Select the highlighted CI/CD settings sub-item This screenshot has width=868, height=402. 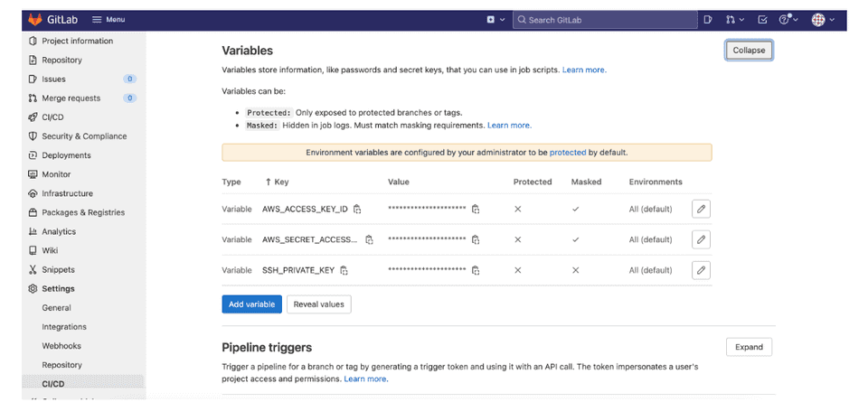click(53, 384)
